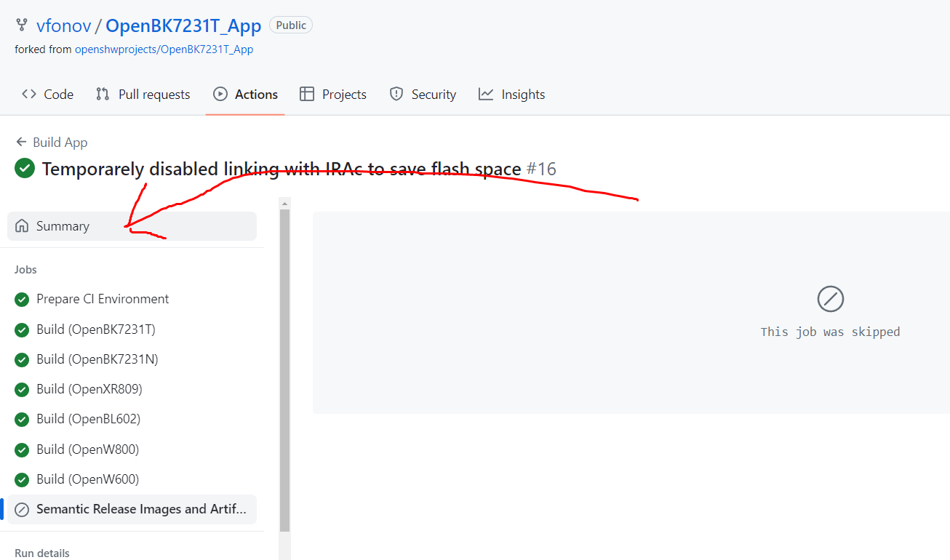Click success icon of Build (OpenW600)
This screenshot has width=950, height=560.
coord(22,479)
